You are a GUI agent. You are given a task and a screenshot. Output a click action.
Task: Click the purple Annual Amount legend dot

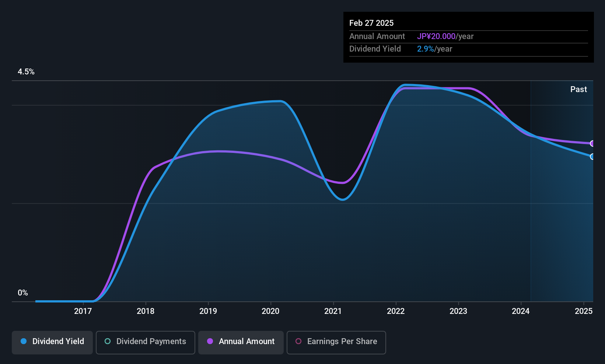[210, 341]
